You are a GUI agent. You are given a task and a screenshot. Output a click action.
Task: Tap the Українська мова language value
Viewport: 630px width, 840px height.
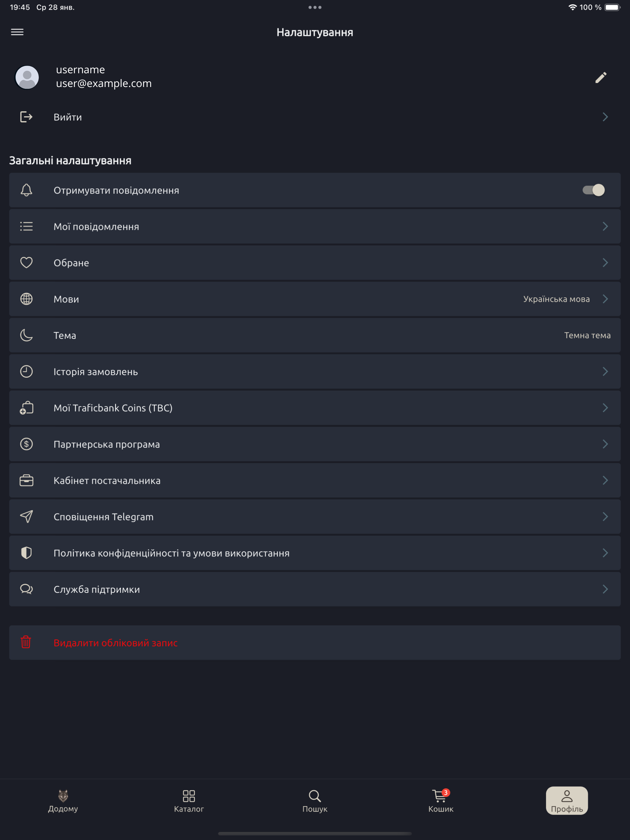(x=556, y=299)
